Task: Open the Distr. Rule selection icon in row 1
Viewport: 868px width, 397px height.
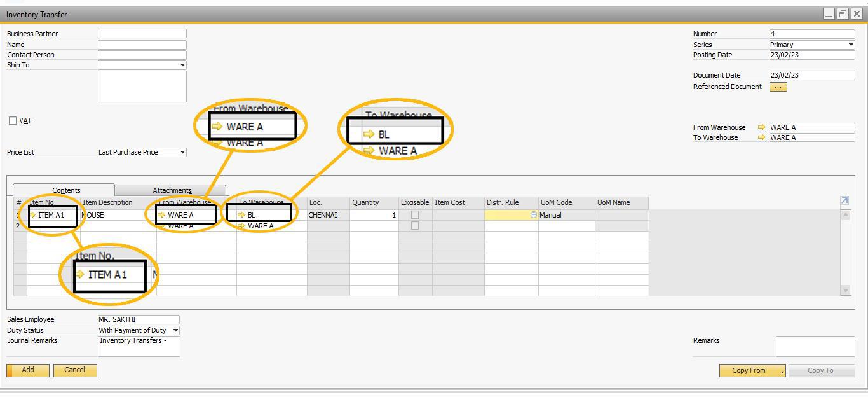Action: (x=533, y=215)
